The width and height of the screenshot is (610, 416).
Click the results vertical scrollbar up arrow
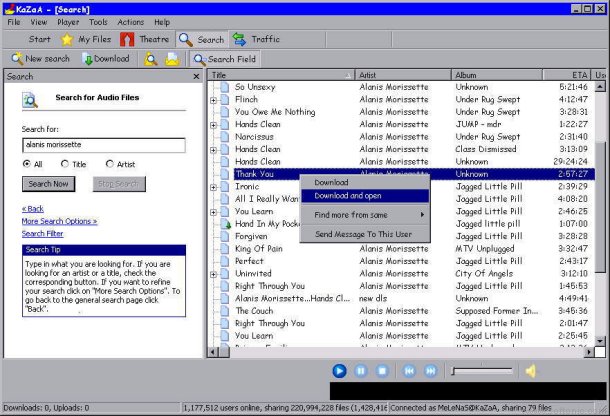click(x=600, y=87)
